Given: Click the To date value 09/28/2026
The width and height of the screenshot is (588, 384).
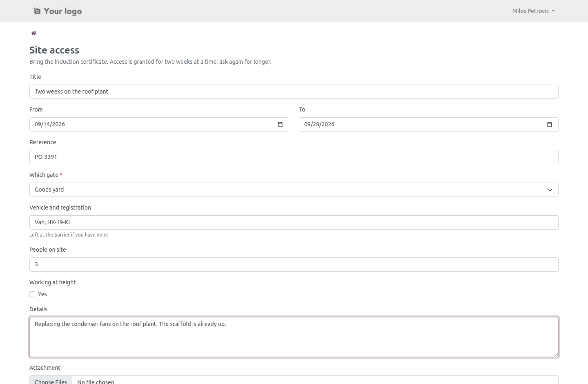Looking at the screenshot, I should [319, 124].
